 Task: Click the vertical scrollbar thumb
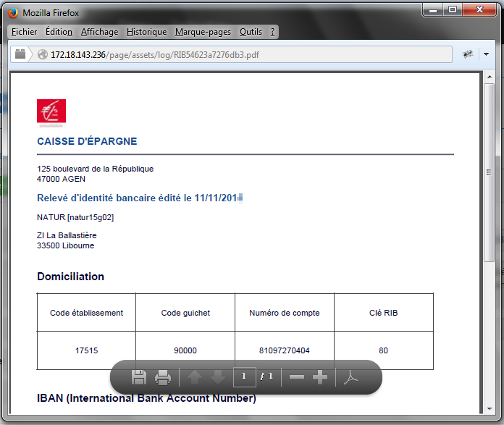490,172
